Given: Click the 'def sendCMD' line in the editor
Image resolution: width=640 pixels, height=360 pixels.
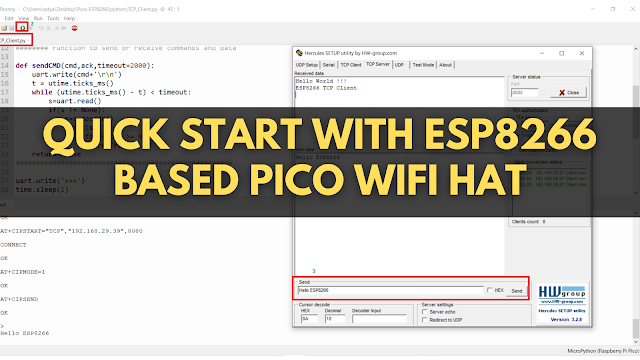Looking at the screenshot, I should [x=85, y=65].
